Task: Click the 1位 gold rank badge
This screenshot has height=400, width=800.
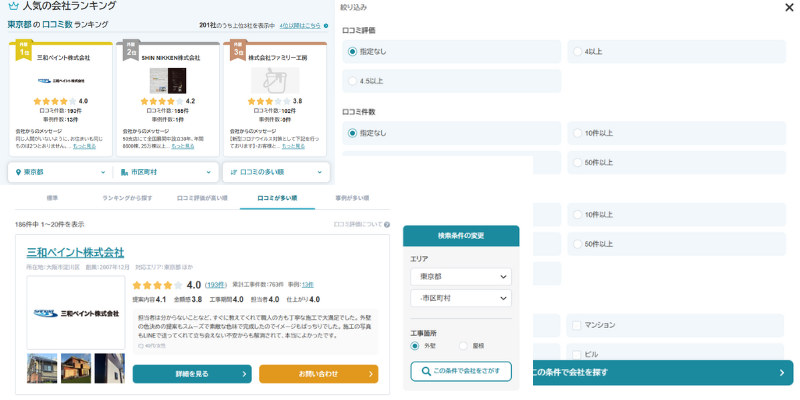Action: coord(23,51)
